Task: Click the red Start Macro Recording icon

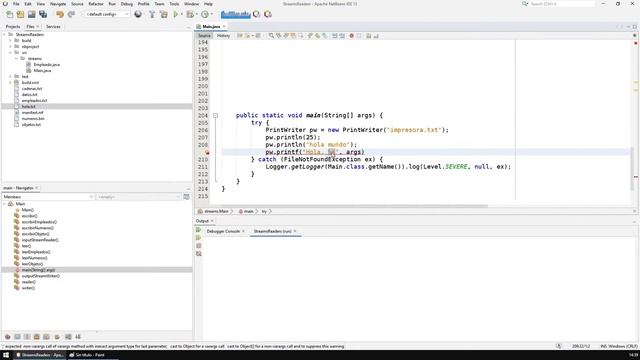Action: pyautogui.click(x=351, y=36)
